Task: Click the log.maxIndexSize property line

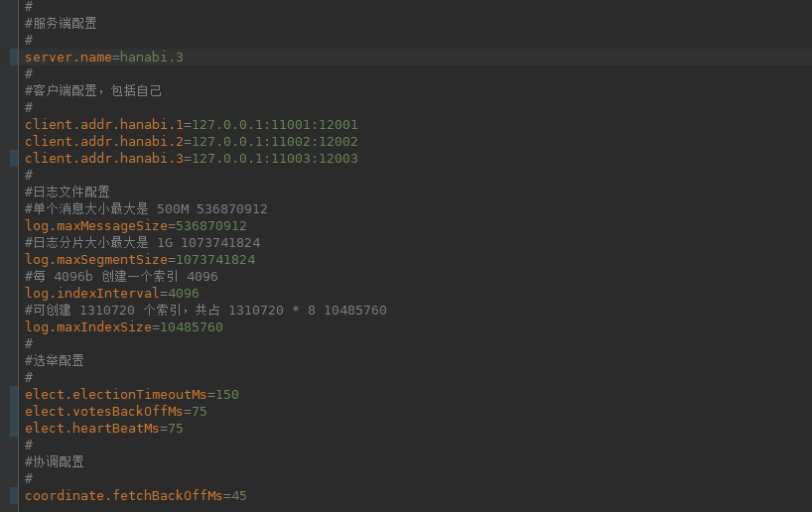Action: (x=124, y=327)
